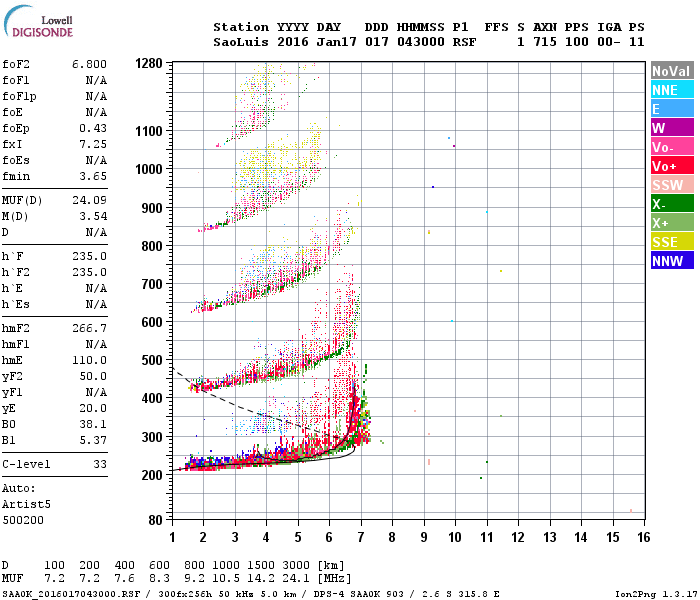Select the X+ light green legend swatch
Viewport: 700px width, 600px height.
(x=672, y=222)
